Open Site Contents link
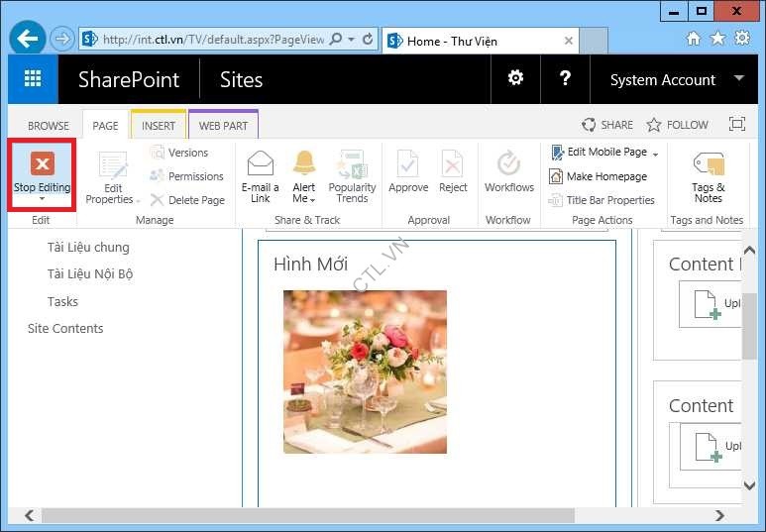This screenshot has width=766, height=532. click(65, 328)
